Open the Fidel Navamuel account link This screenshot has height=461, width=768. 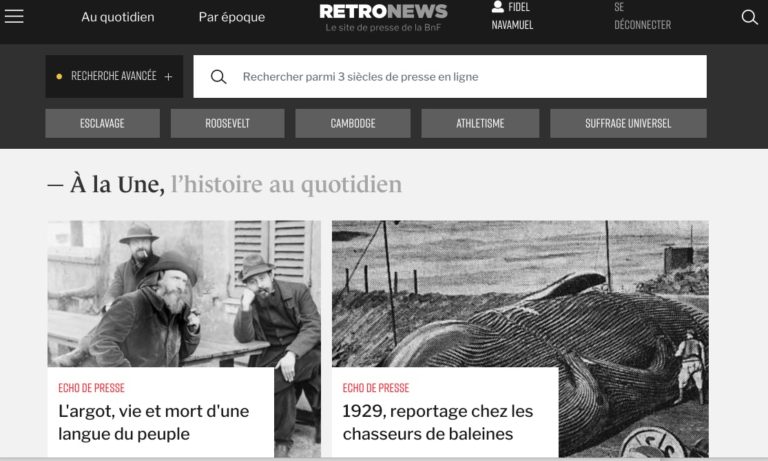click(x=512, y=16)
